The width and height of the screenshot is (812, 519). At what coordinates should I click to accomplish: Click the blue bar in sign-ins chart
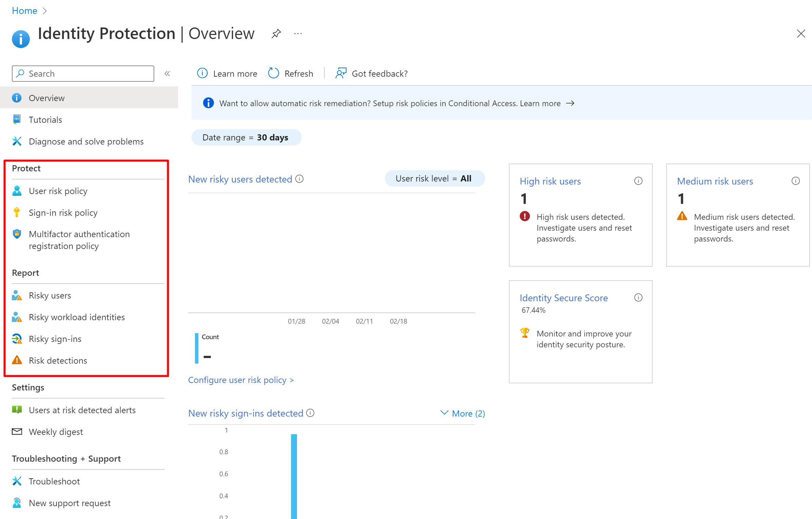(294, 475)
